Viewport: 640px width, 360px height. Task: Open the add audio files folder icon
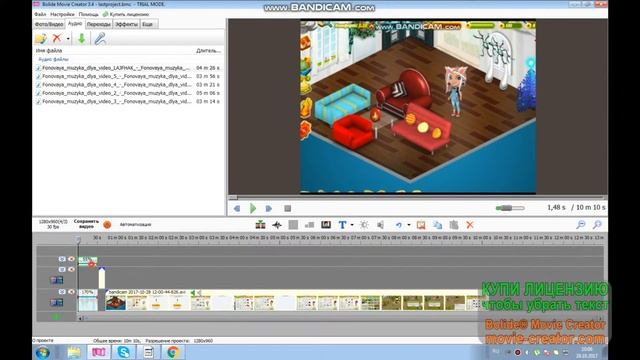click(x=40, y=39)
